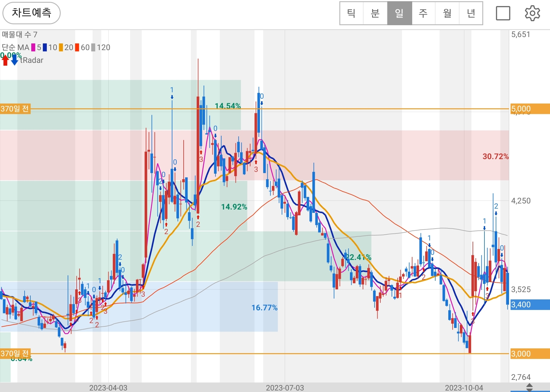The width and height of the screenshot is (550, 392).
Task: Click the 3,525 price axis label
Action: tap(521, 289)
